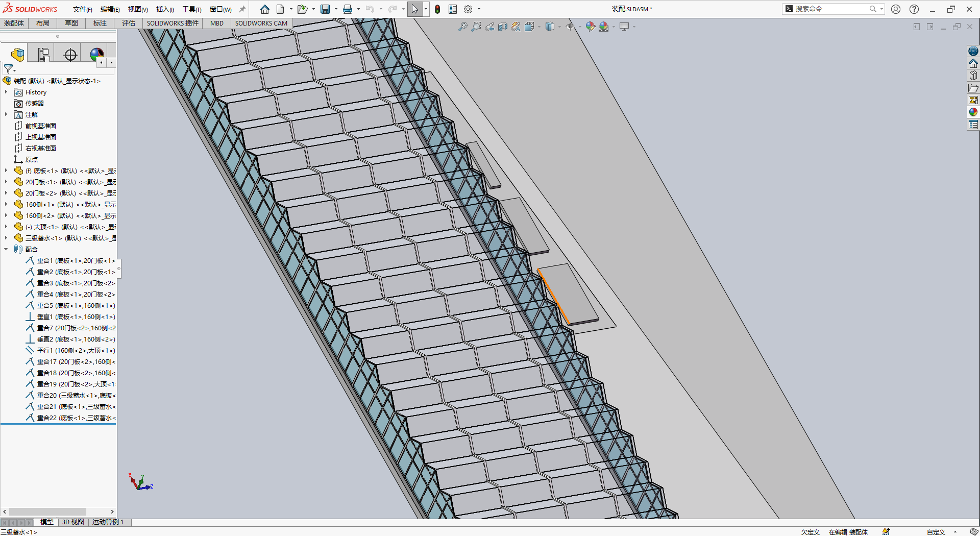Expand the History folder node
This screenshot has height=536, width=980.
point(6,92)
